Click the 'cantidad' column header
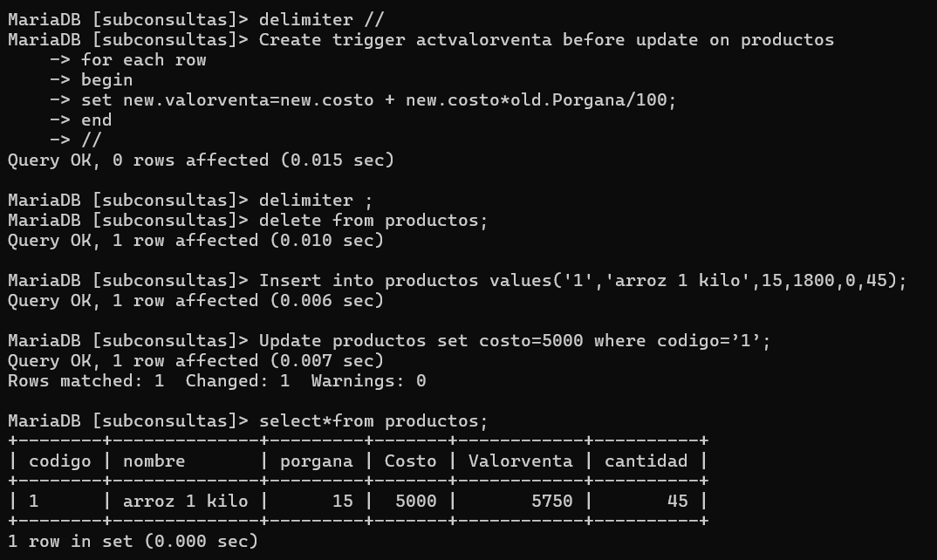The image size is (937, 560). click(x=646, y=461)
